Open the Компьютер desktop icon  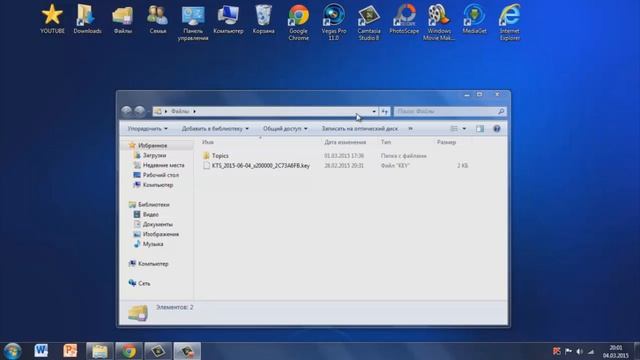point(228,18)
